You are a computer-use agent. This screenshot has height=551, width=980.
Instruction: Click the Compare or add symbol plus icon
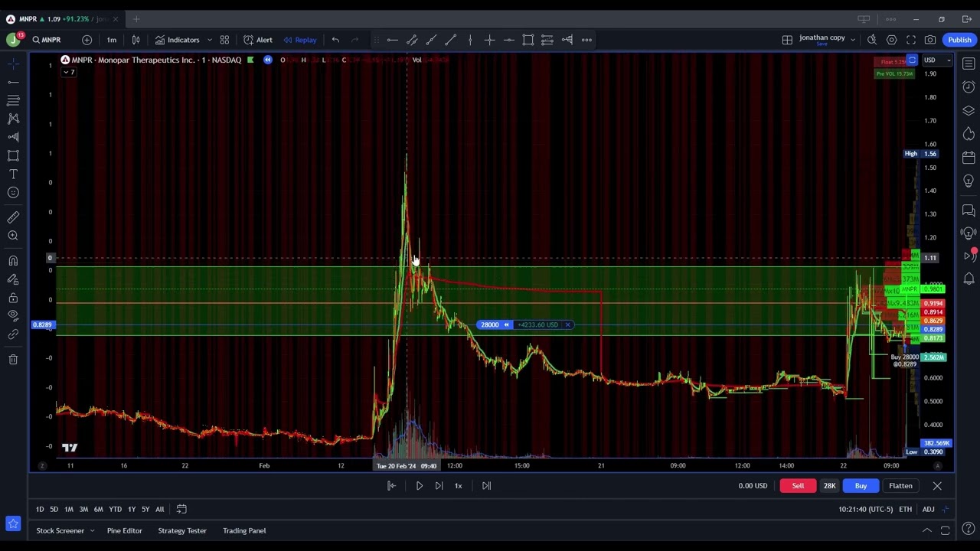87,40
